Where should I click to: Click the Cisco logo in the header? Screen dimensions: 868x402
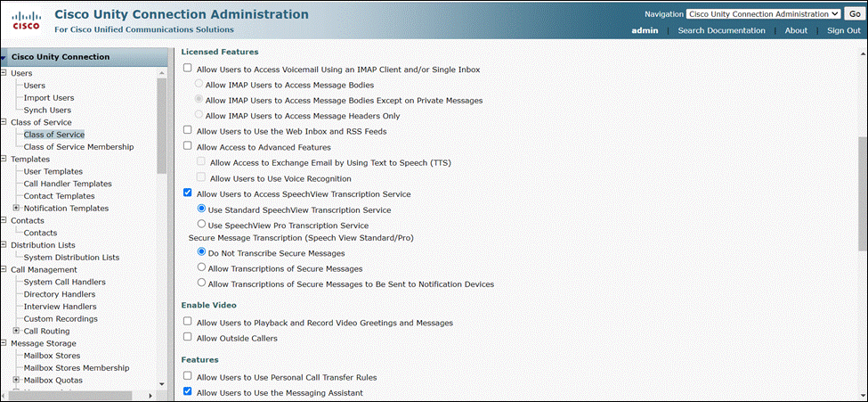(26, 20)
